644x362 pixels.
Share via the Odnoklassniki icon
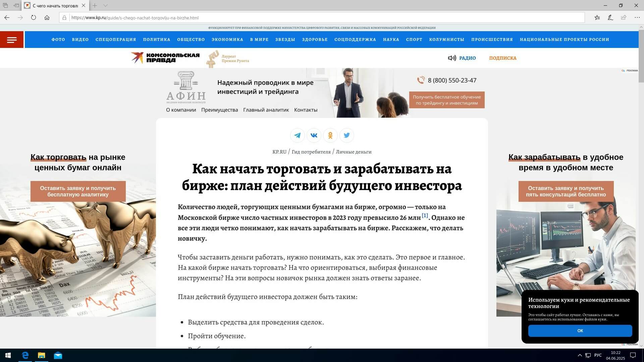pos(330,135)
